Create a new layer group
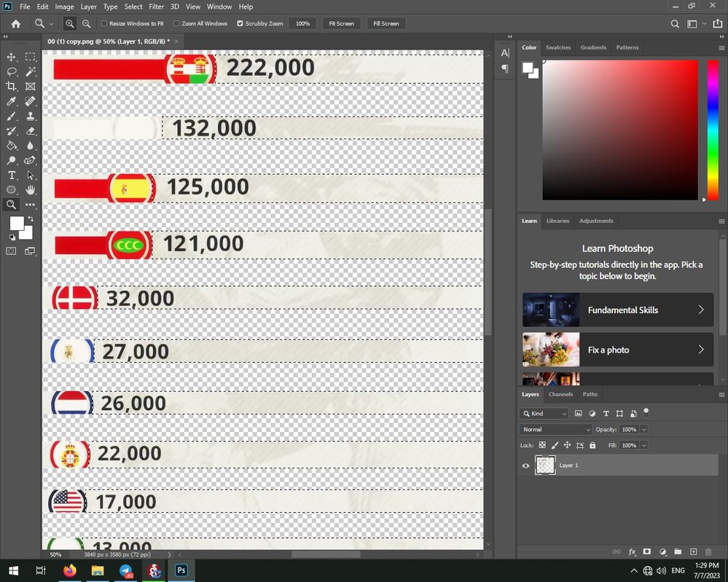728x582 pixels. coord(678,552)
